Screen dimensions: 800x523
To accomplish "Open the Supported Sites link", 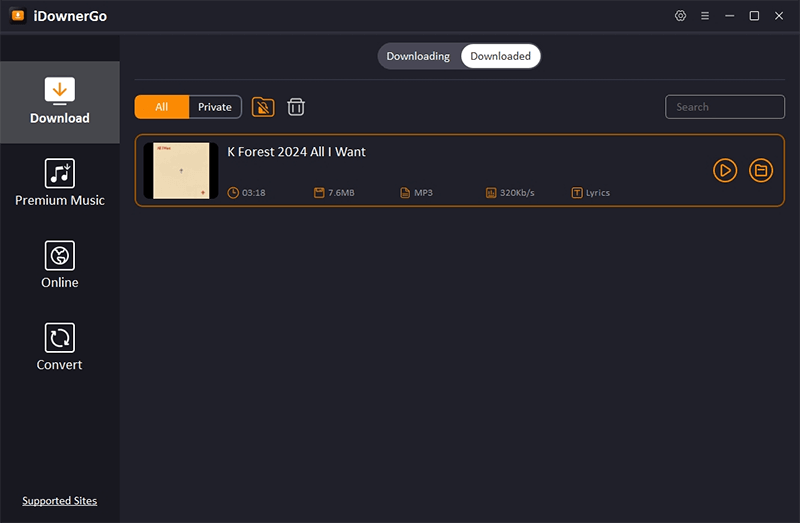I will 60,501.
